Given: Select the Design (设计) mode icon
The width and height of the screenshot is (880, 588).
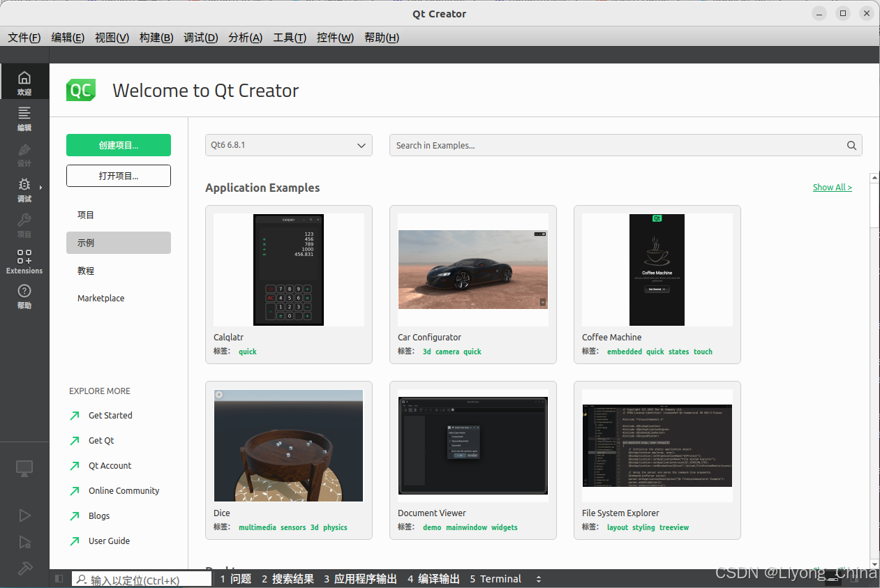Looking at the screenshot, I should pyautogui.click(x=24, y=153).
